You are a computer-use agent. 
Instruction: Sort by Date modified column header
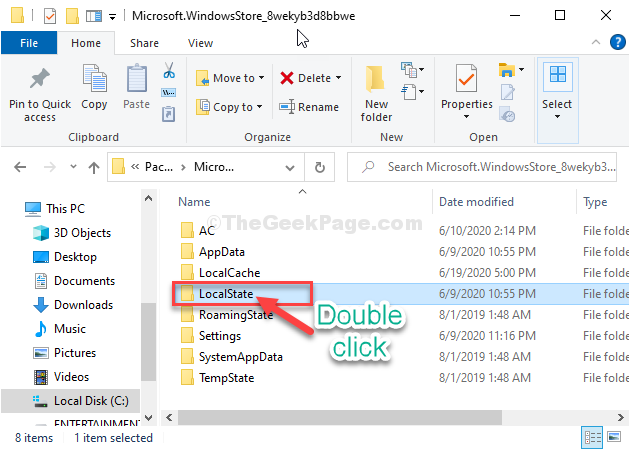[x=476, y=202]
